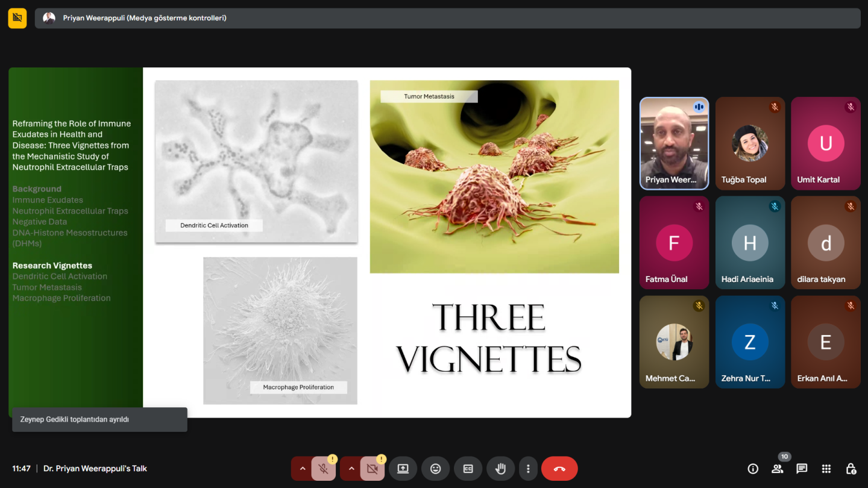
Task: Turn on the camera
Action: 372,469
